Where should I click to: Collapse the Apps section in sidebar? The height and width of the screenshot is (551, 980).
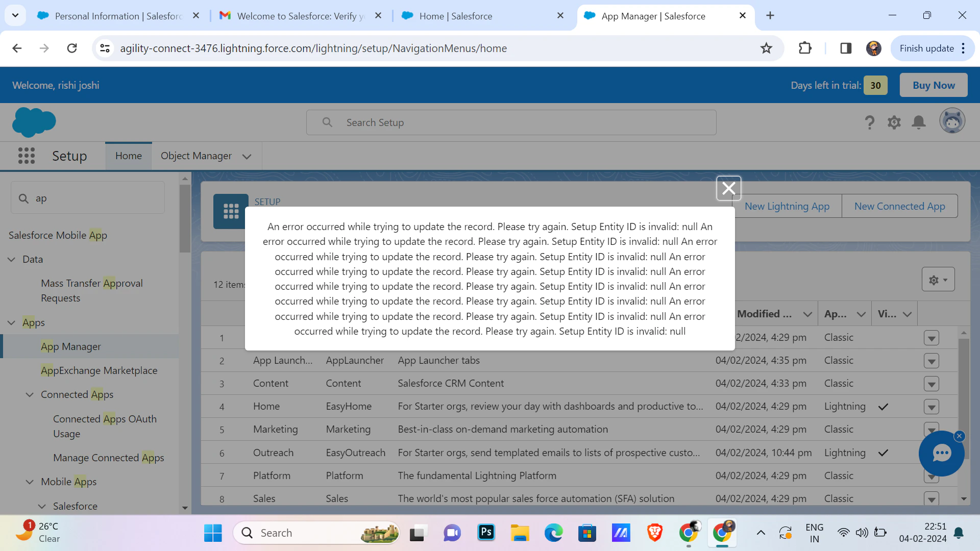[x=11, y=323]
